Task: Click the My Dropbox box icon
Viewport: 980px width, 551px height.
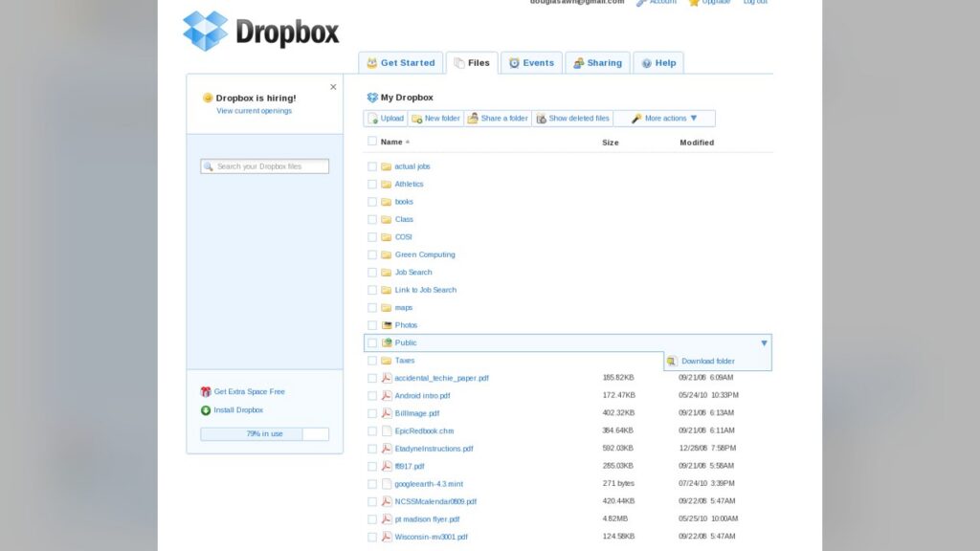Action: [372, 98]
